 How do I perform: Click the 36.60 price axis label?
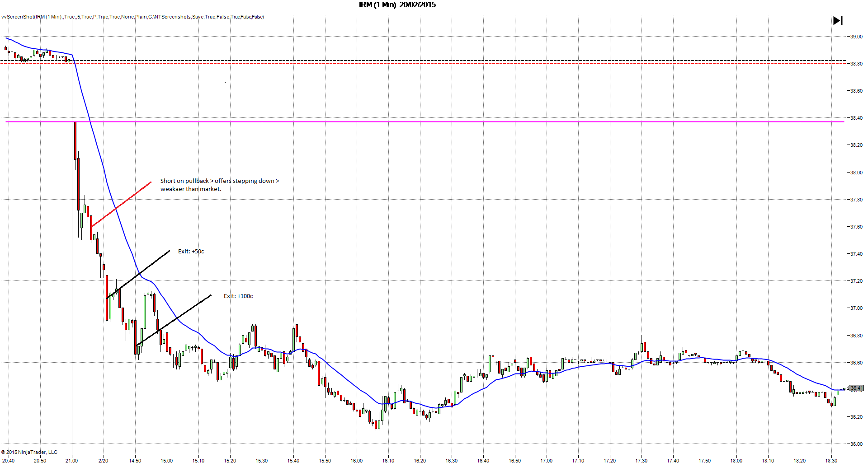pyautogui.click(x=856, y=363)
